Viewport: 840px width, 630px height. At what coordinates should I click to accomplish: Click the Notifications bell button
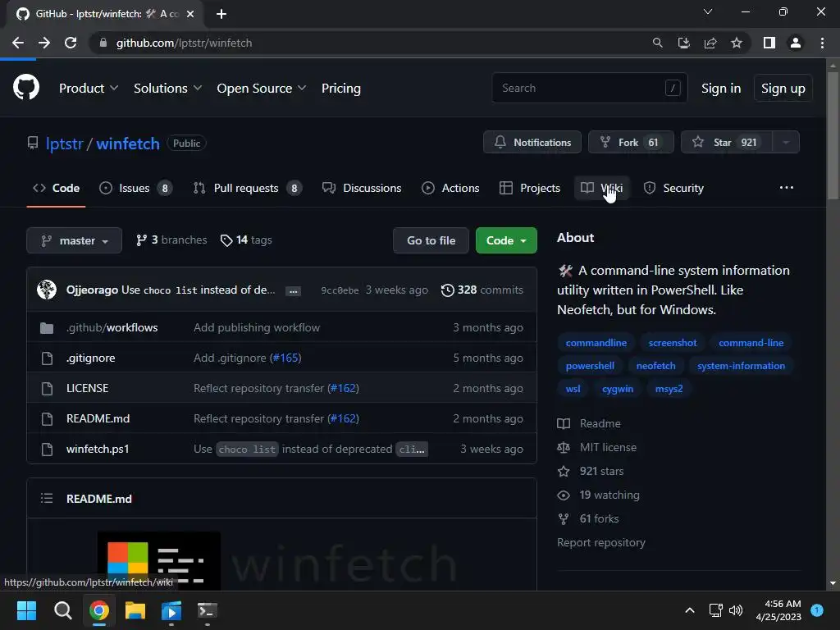coord(532,142)
